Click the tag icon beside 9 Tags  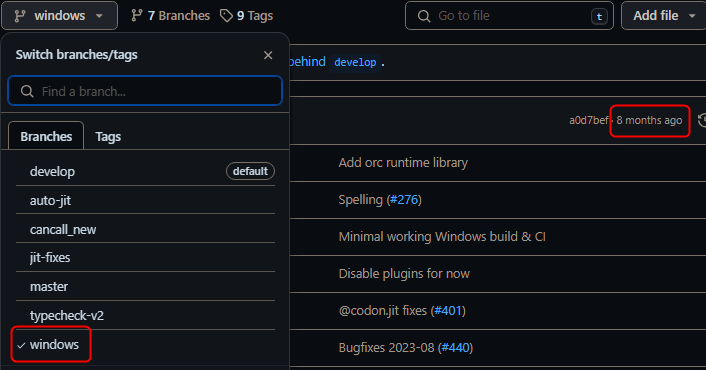[x=226, y=16]
